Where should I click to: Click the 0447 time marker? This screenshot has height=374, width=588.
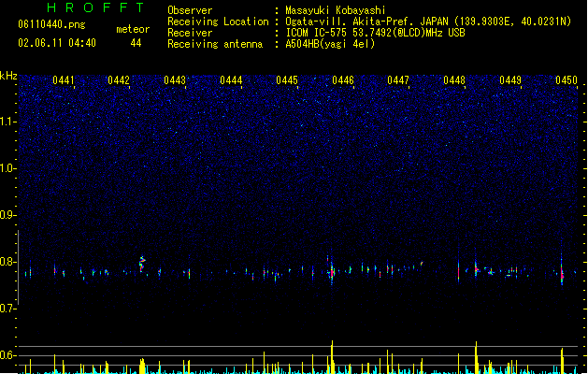click(398, 80)
